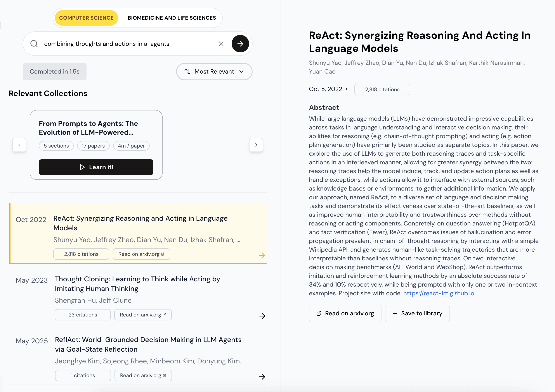
Task: Open 2,818 citations badge in detail panel
Action: [382, 89]
